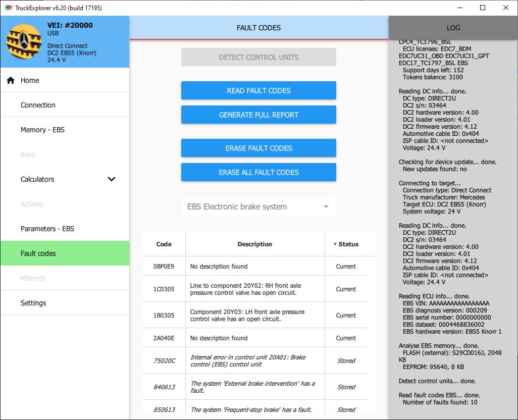This screenshot has height=420, width=518.
Task: Switch to the LOG tab
Action: 453,28
